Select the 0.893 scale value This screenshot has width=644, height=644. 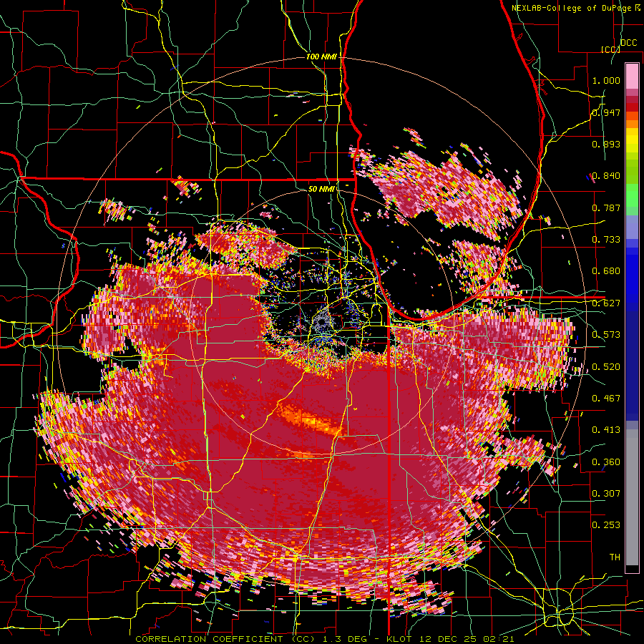606,144
